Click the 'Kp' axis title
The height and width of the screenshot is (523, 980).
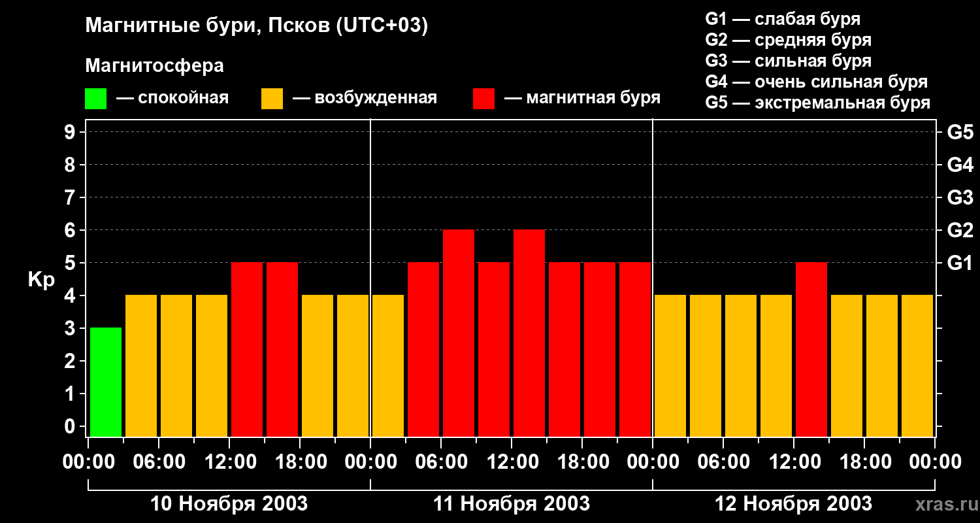pyautogui.click(x=41, y=280)
